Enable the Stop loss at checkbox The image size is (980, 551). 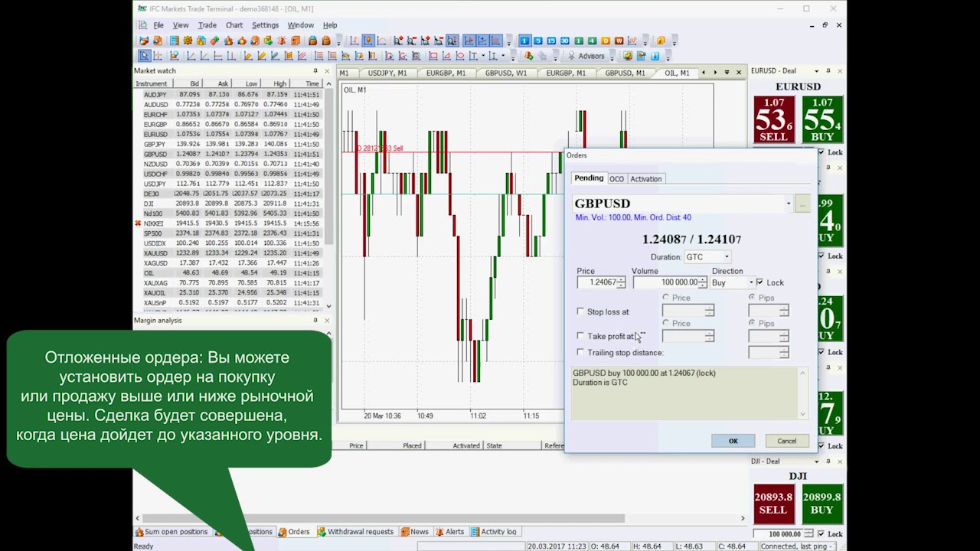pyautogui.click(x=580, y=311)
